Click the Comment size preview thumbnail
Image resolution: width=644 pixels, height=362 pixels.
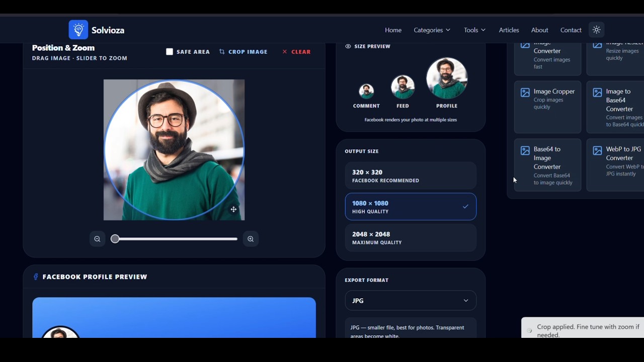point(366,91)
